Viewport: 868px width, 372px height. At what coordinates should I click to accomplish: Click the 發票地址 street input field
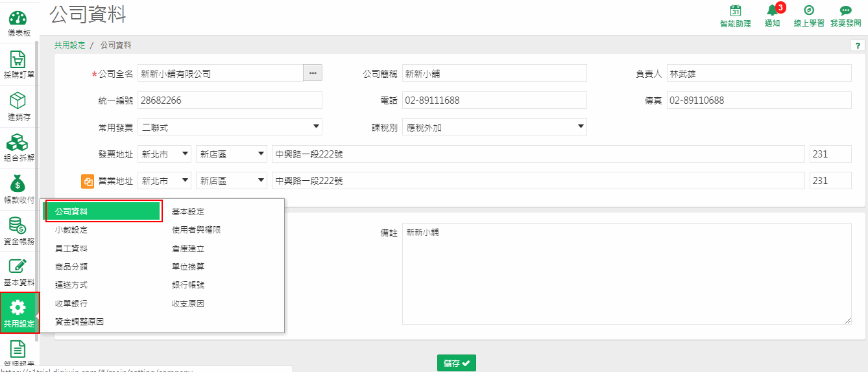tap(538, 154)
